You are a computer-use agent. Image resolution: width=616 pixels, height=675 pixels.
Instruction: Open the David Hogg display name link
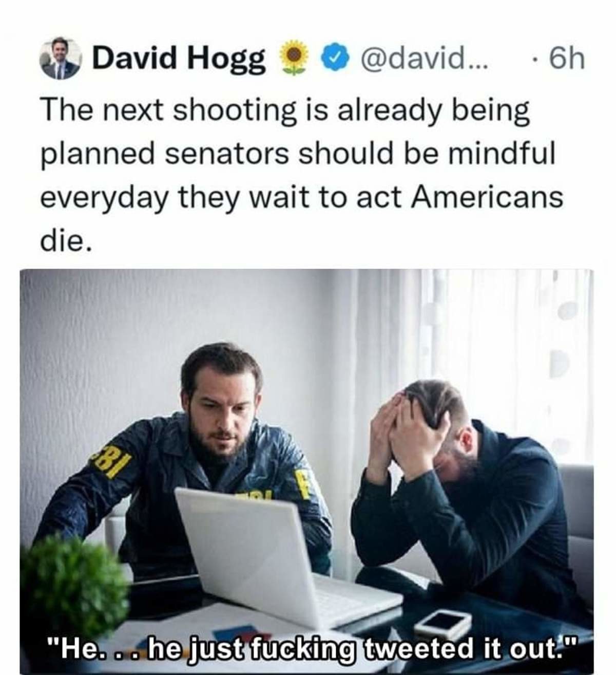click(x=179, y=59)
